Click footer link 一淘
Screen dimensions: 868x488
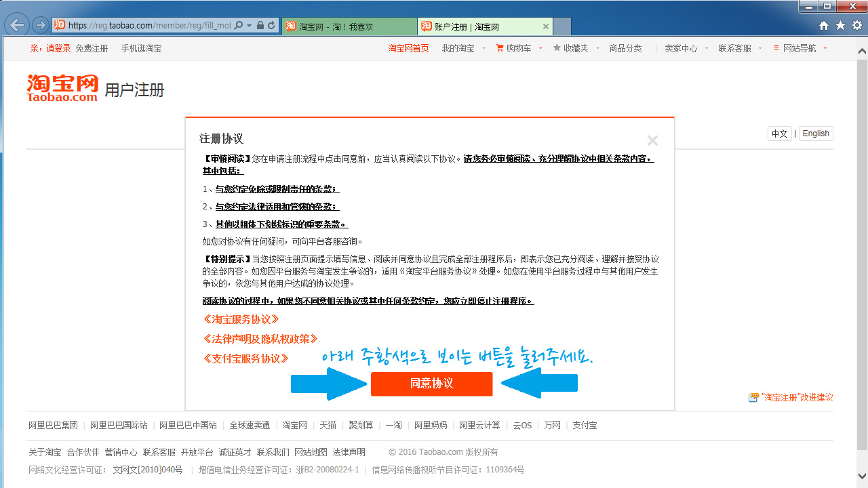[x=393, y=425]
